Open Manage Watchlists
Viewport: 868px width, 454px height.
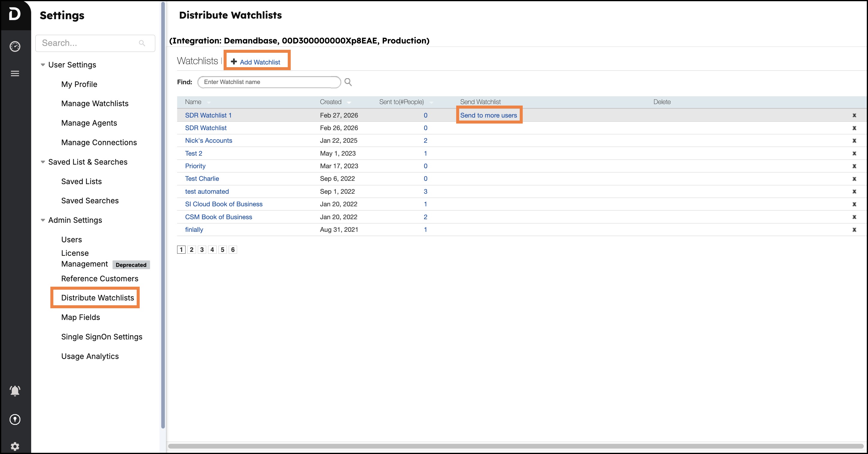[95, 103]
